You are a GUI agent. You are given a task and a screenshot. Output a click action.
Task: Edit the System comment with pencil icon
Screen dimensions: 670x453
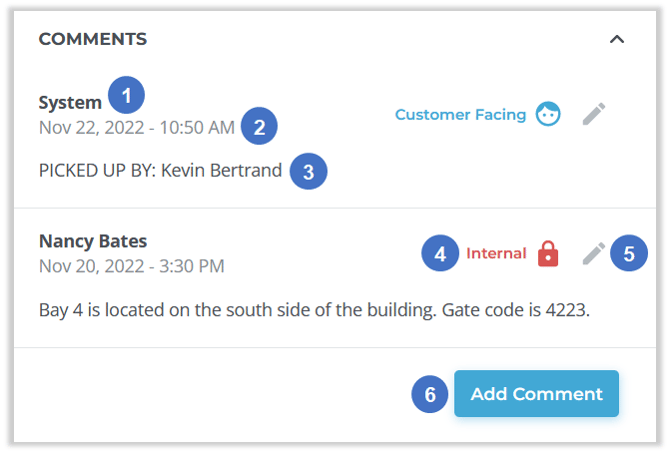point(594,114)
